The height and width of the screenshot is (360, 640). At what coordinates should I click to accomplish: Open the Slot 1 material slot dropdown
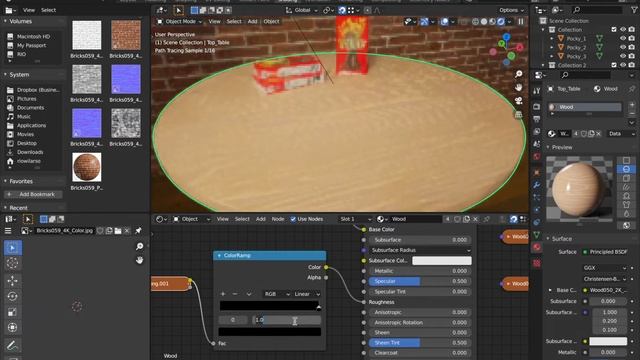click(x=356, y=219)
